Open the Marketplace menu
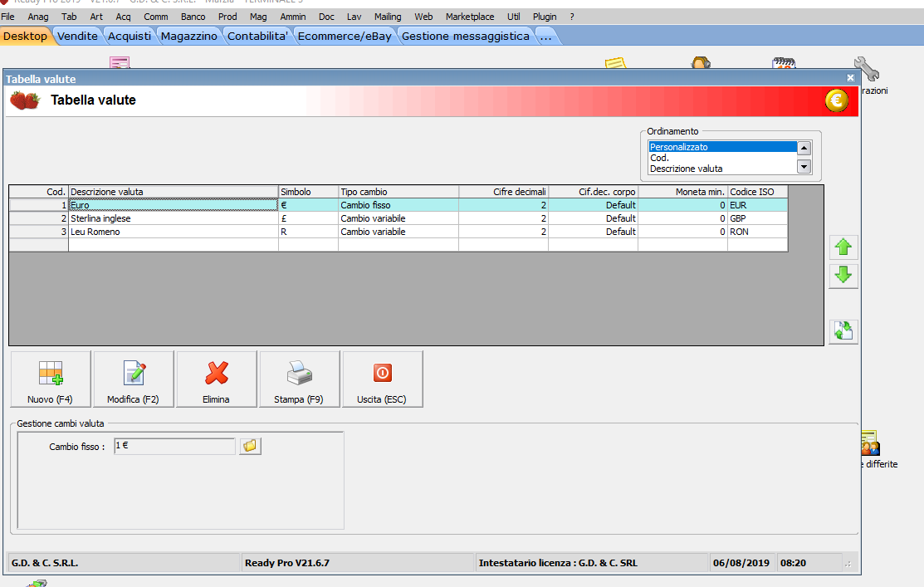This screenshot has height=587, width=924. (470, 17)
